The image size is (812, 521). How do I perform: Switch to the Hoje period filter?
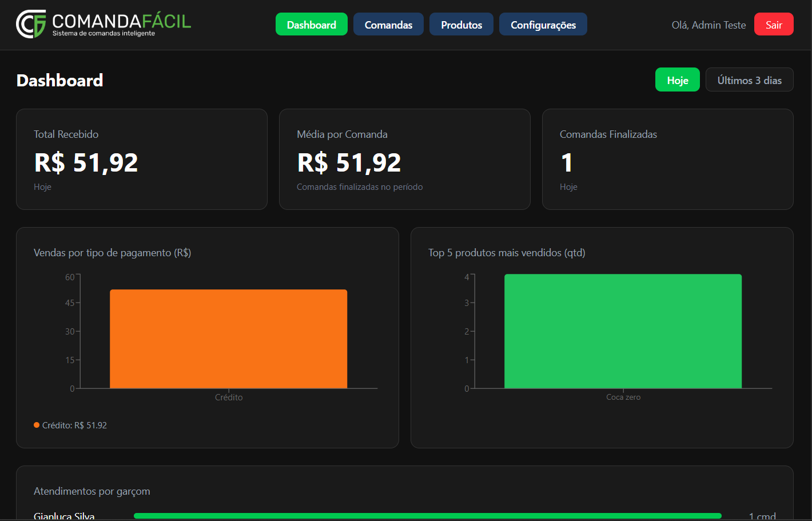[677, 79]
